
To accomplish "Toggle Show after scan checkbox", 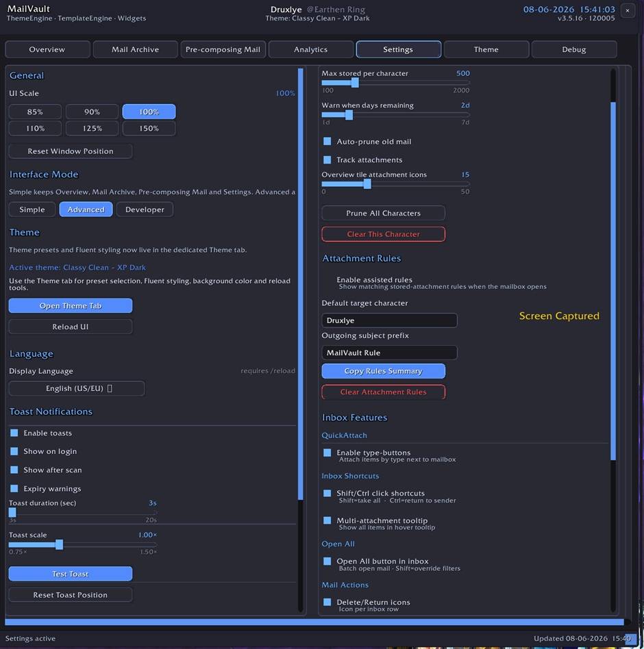I will click(x=14, y=470).
